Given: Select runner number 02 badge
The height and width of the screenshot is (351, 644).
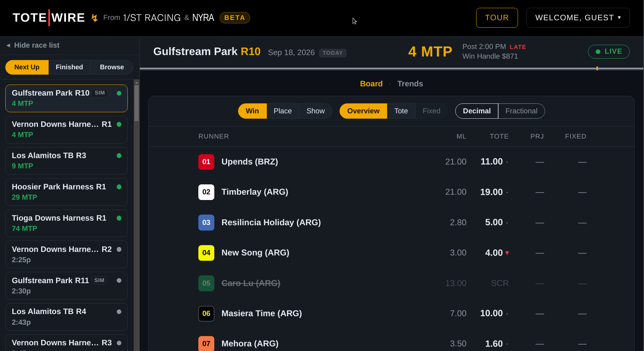Looking at the screenshot, I should pyautogui.click(x=206, y=192).
